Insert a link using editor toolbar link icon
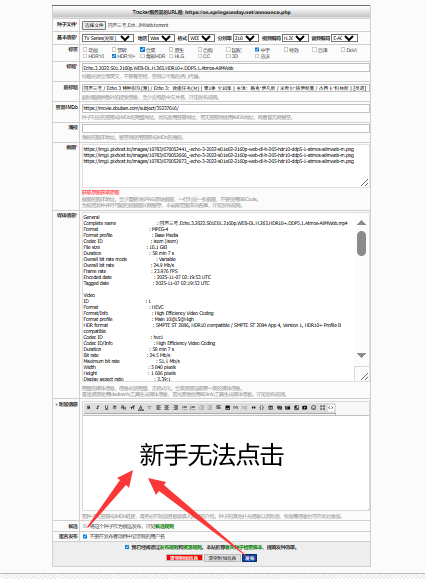 pyautogui.click(x=235, y=408)
